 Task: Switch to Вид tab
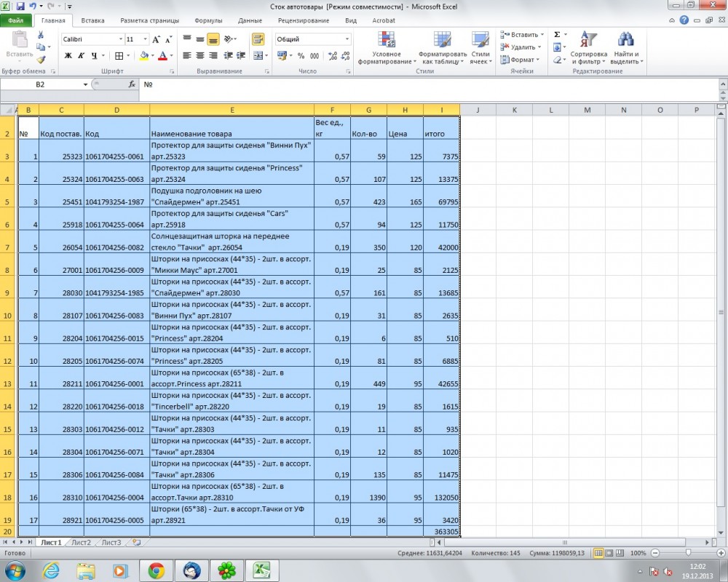351,20
